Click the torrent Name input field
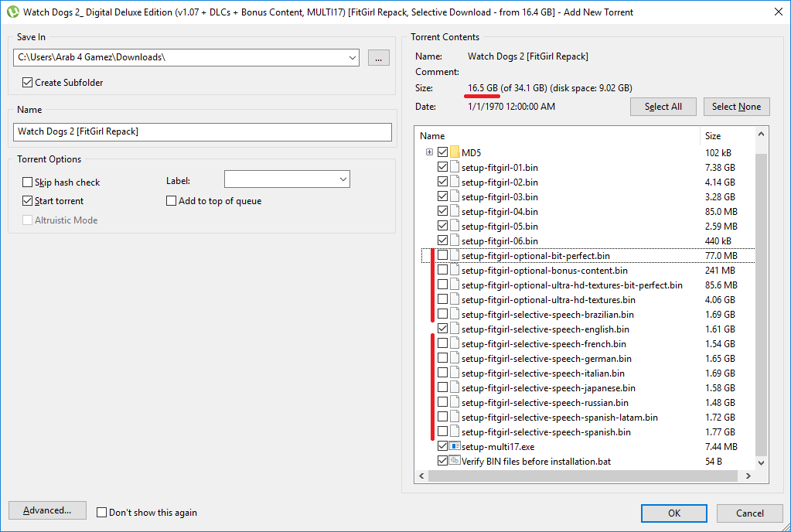 click(x=203, y=131)
